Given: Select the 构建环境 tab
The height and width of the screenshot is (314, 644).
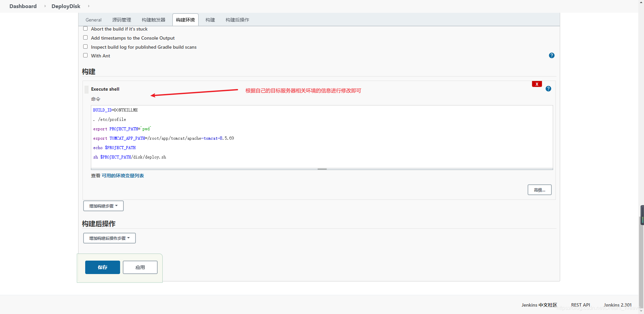Looking at the screenshot, I should coord(185,20).
